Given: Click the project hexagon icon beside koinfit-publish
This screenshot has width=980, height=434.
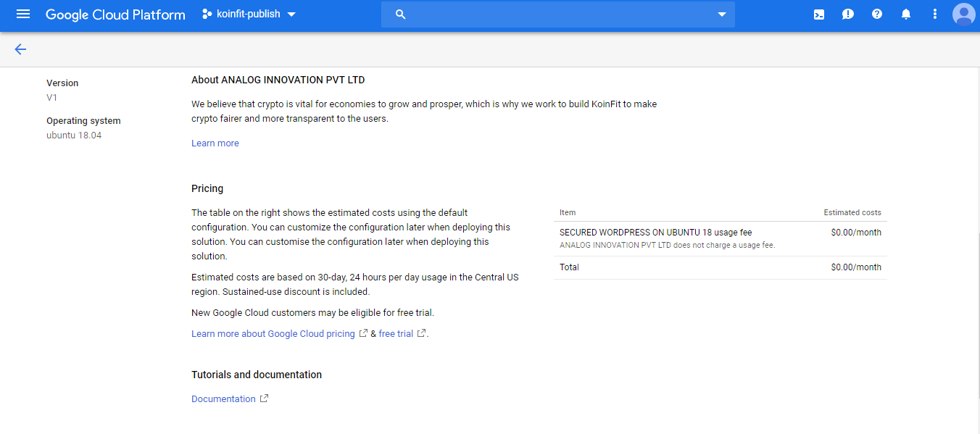Looking at the screenshot, I should [x=207, y=14].
